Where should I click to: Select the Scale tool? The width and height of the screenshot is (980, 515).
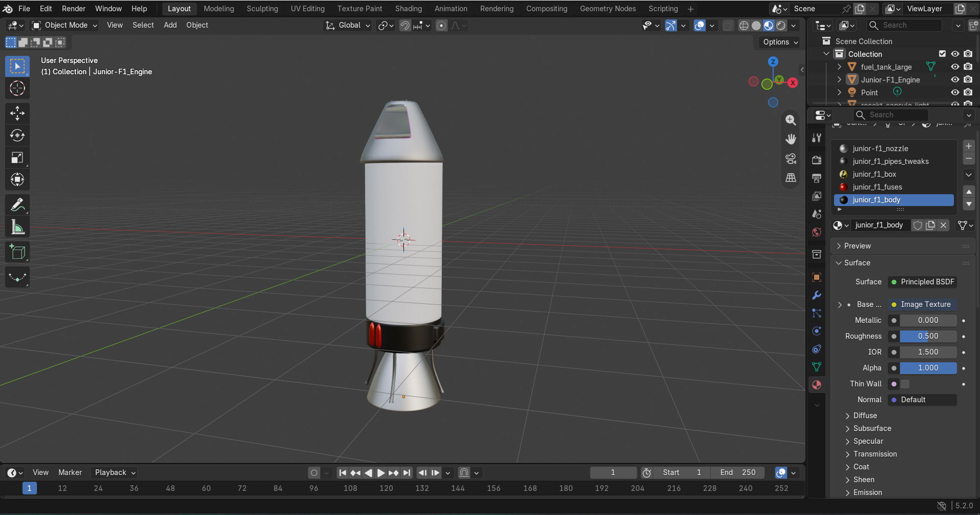tap(17, 157)
